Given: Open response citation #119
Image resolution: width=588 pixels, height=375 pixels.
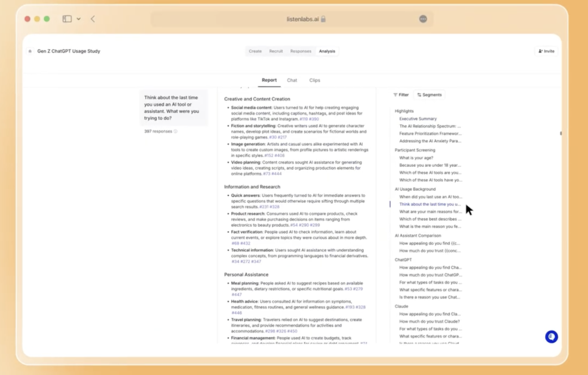Looking at the screenshot, I should pyautogui.click(x=303, y=119).
